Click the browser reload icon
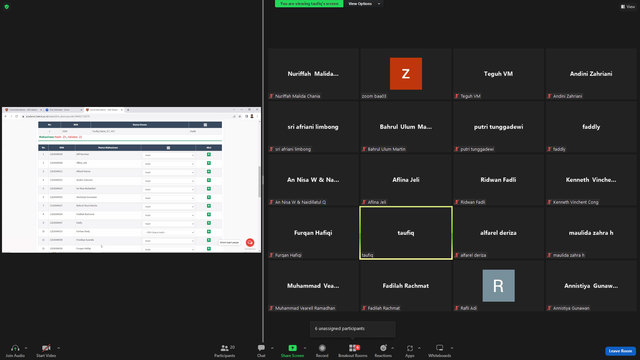 tap(17, 116)
